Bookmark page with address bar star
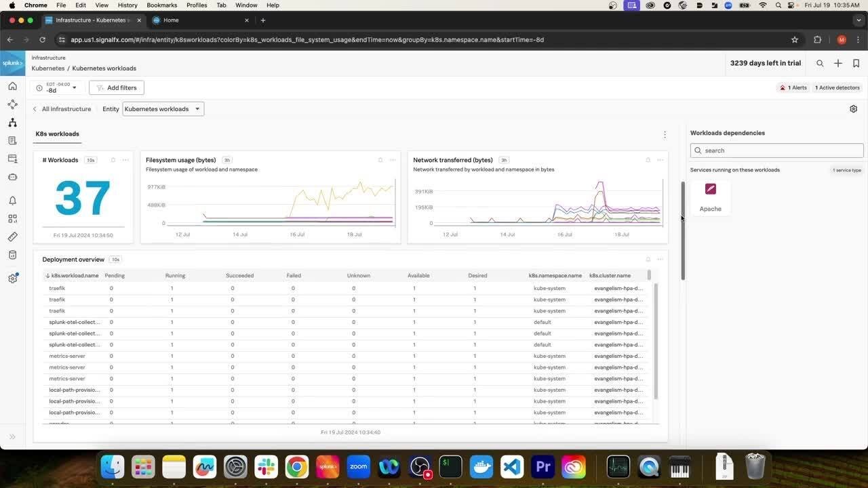 [795, 40]
